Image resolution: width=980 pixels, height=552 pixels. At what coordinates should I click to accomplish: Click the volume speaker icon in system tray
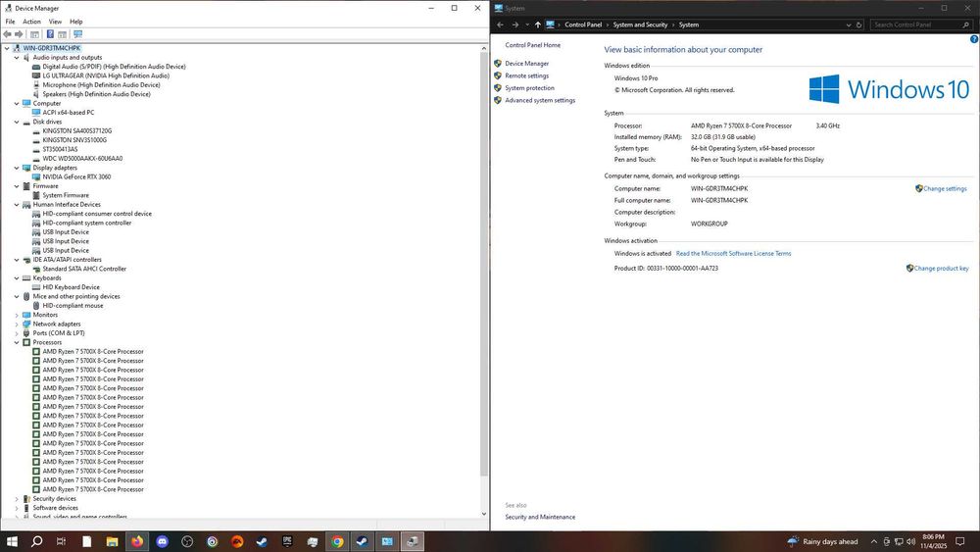(x=910, y=541)
